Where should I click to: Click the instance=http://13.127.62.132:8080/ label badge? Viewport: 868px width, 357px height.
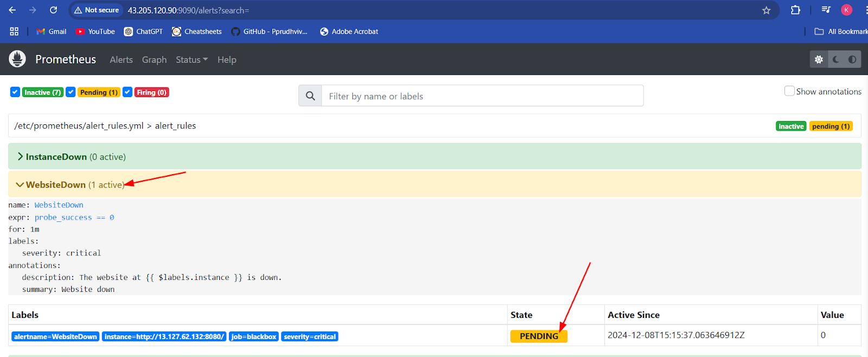coord(164,336)
